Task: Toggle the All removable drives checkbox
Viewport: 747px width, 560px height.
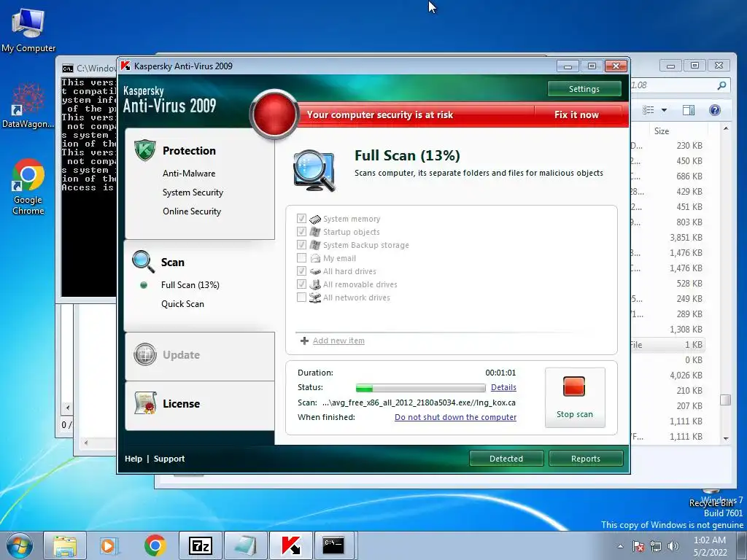Action: (301, 284)
